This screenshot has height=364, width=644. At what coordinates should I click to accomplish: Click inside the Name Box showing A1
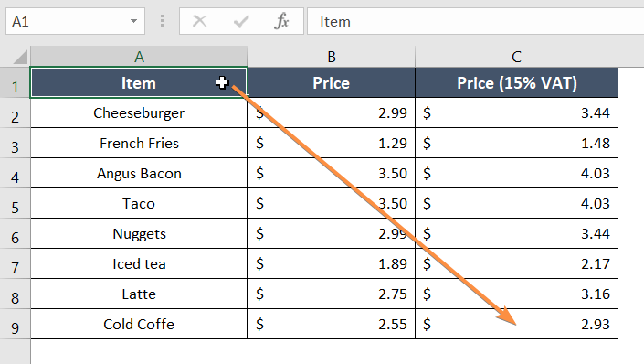(68, 21)
